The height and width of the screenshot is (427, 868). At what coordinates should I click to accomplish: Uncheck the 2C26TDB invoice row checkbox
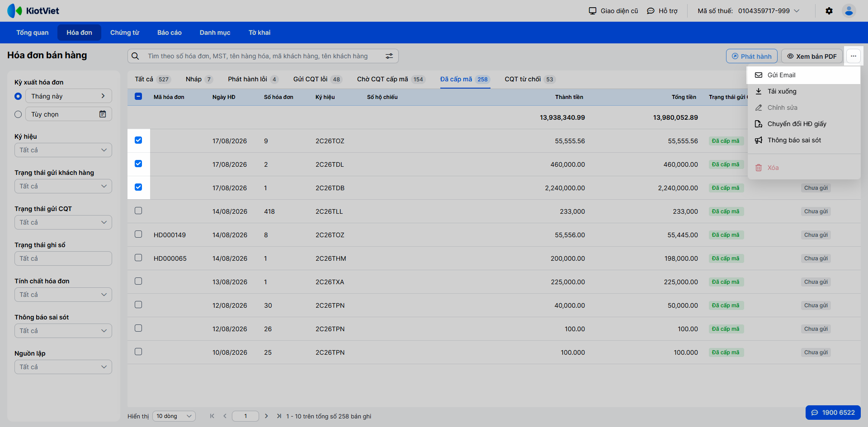point(138,187)
